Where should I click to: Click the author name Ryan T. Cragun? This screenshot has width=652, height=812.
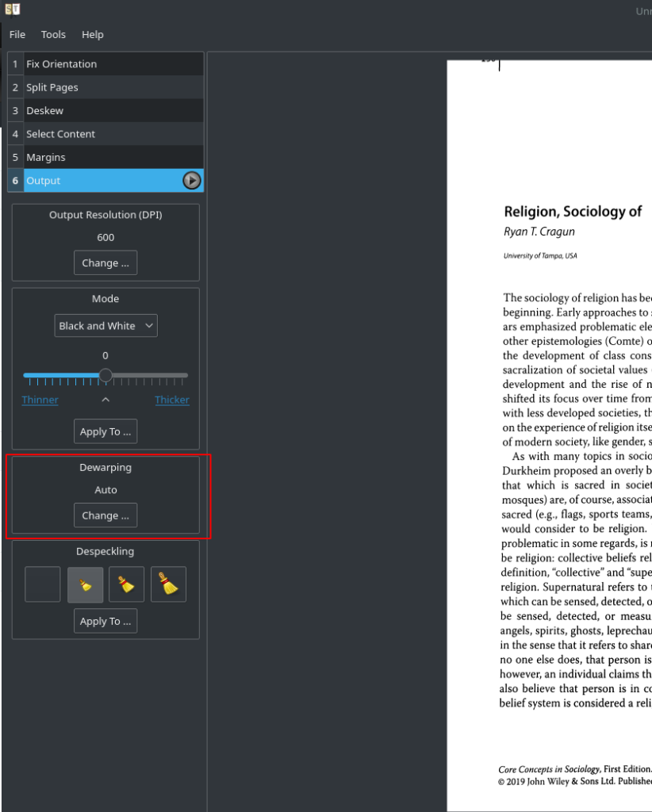539,232
